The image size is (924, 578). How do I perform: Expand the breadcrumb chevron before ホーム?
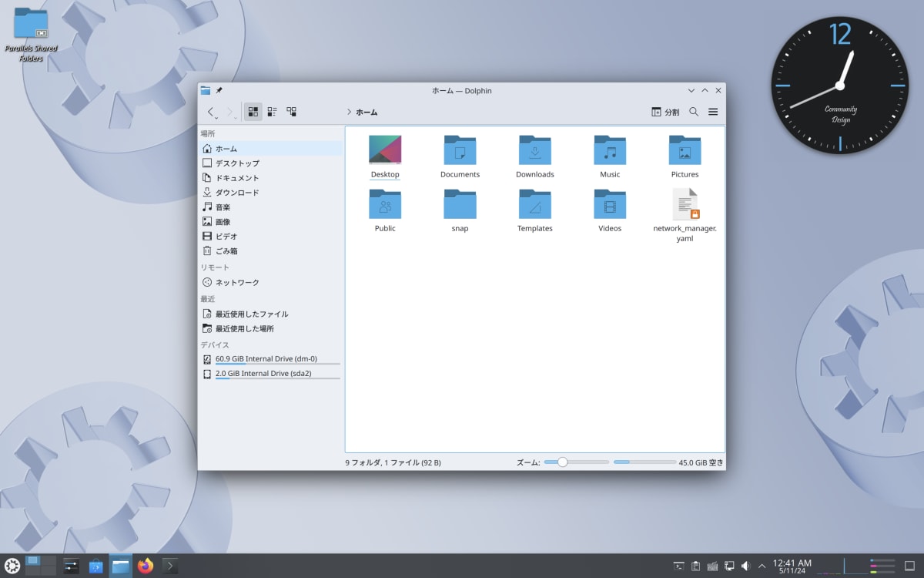[349, 112]
